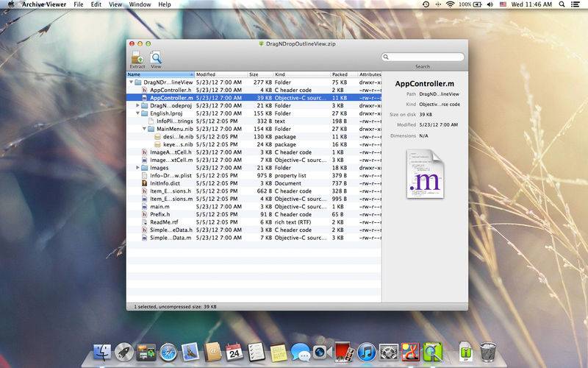Open the Apple menu
Viewport: 588px width, 368px height.
point(11,4)
